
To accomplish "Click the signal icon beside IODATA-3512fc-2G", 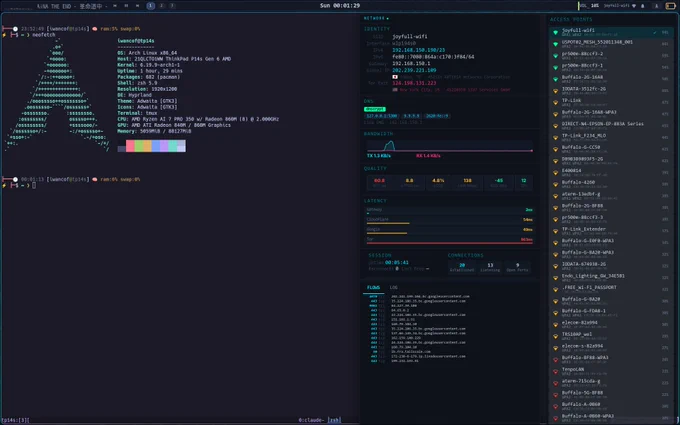I will pos(555,91).
